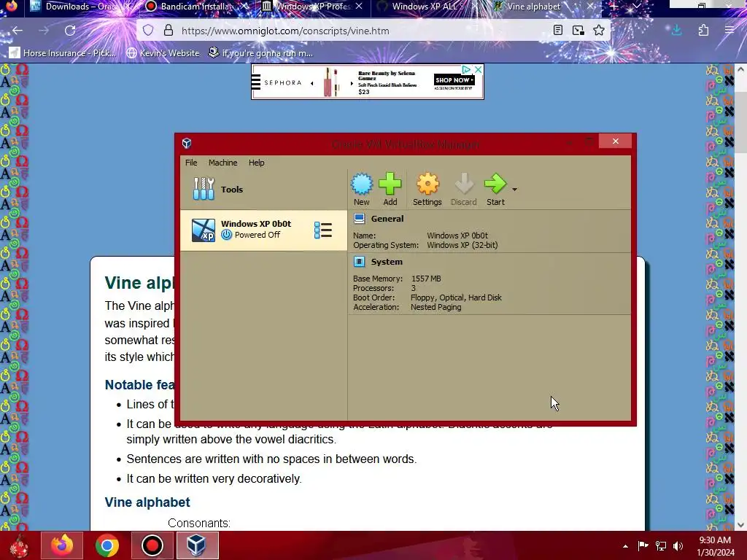Click the scrollbar down arrow
Screen dimensions: 747x560
pos(741,525)
